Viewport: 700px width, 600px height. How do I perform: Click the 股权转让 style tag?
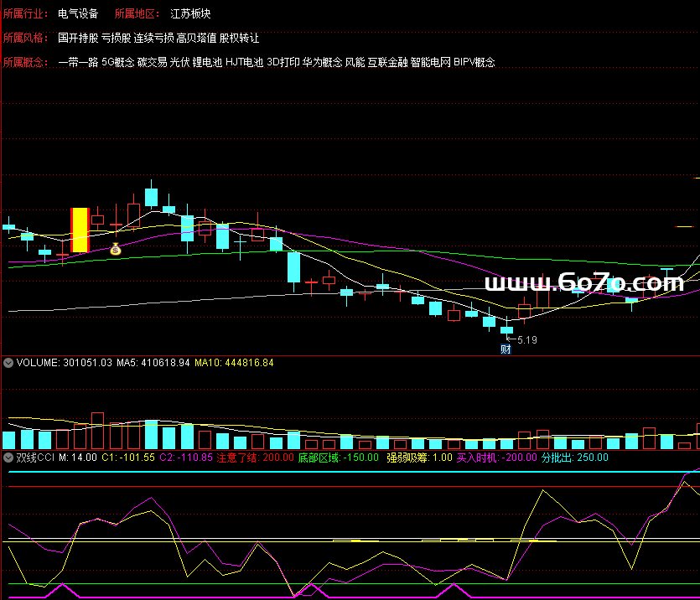coord(239,38)
